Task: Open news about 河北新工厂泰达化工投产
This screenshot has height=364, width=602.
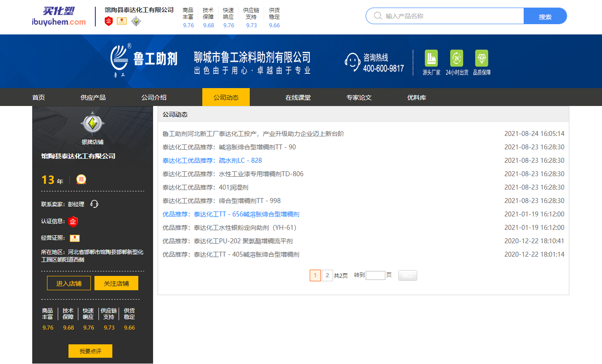Action: click(x=253, y=134)
